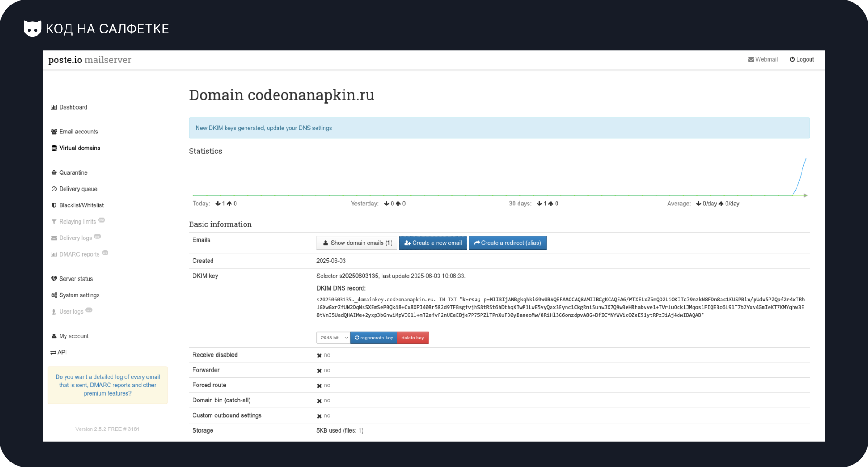Click the Delivery queue clock icon
Screen dimensions: 868x467
point(54,189)
